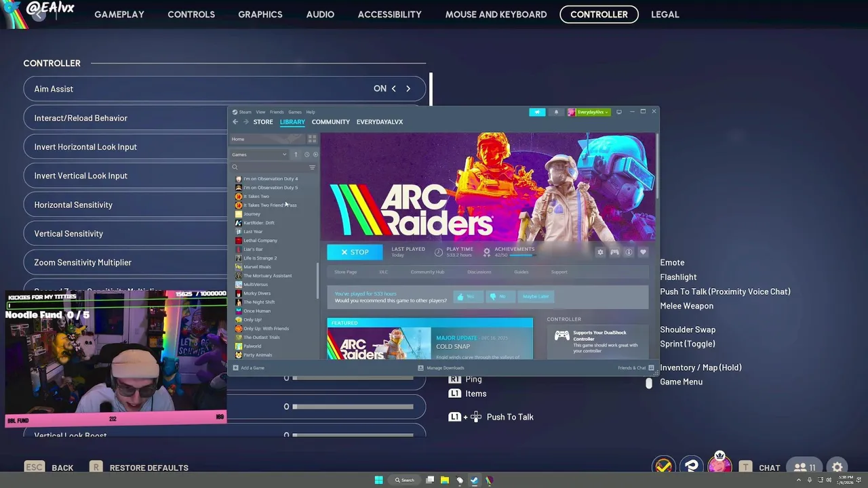Open COLD SNAP featured update thumbnail
This screenshot has height=488, width=868.
379,344
